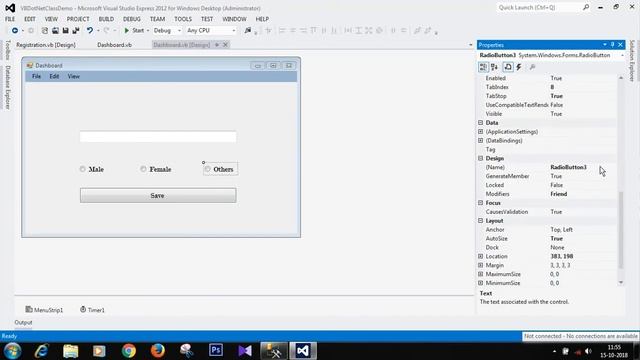640x360 pixels.
Task: Click the Undo toolbar icon
Action: [x=89, y=31]
